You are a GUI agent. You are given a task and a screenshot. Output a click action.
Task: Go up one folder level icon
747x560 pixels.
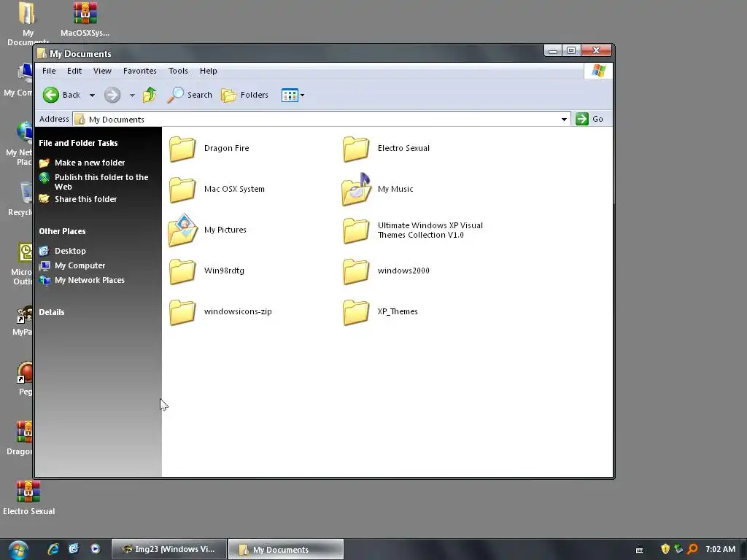pos(150,95)
